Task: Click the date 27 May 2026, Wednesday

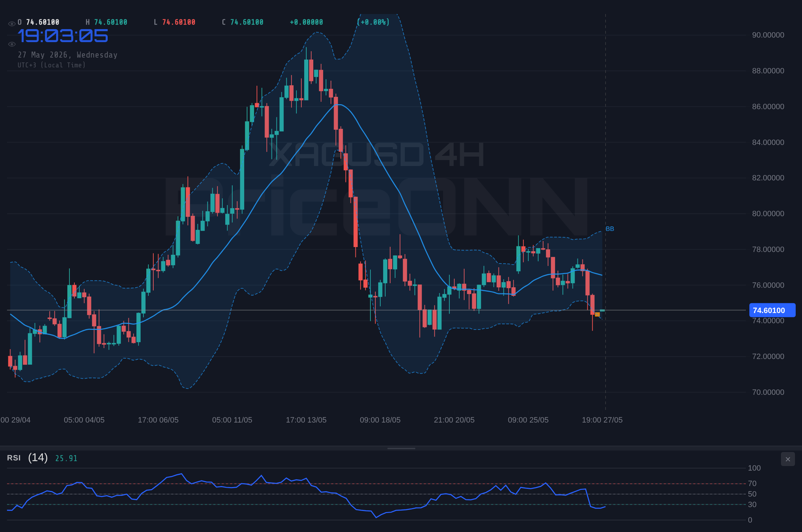Action: (68, 55)
